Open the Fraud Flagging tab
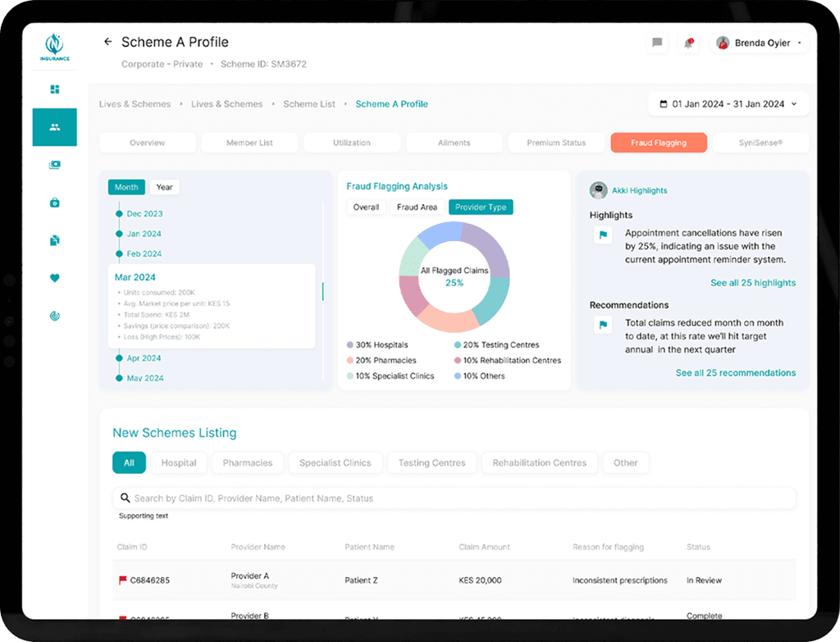840x642 pixels. (659, 143)
